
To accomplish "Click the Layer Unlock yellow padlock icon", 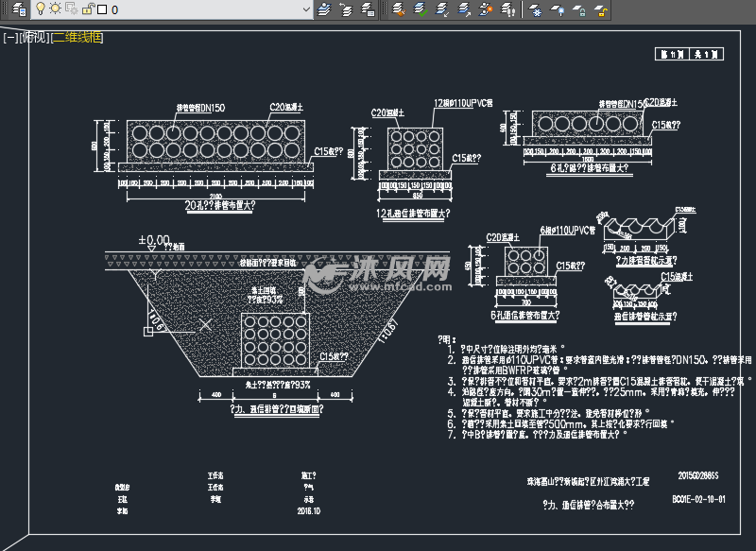I will [x=601, y=9].
